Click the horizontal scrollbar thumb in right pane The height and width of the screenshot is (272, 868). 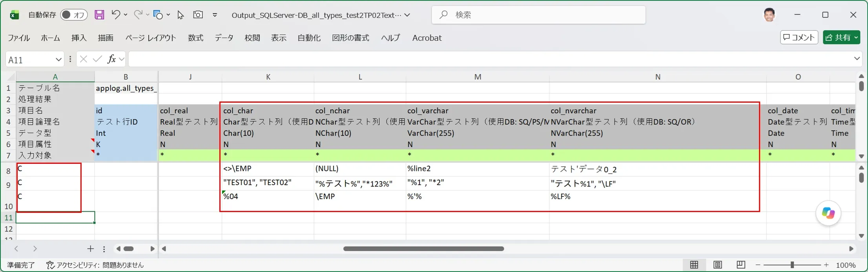pos(423,248)
